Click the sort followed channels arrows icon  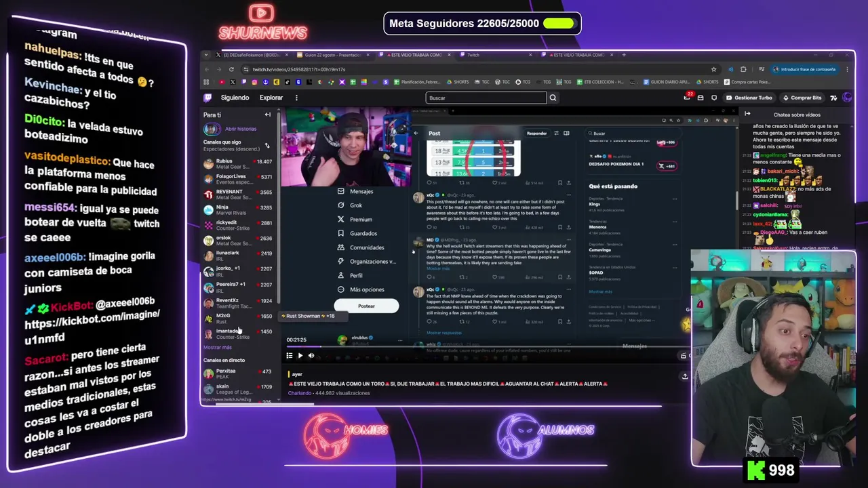coord(267,146)
